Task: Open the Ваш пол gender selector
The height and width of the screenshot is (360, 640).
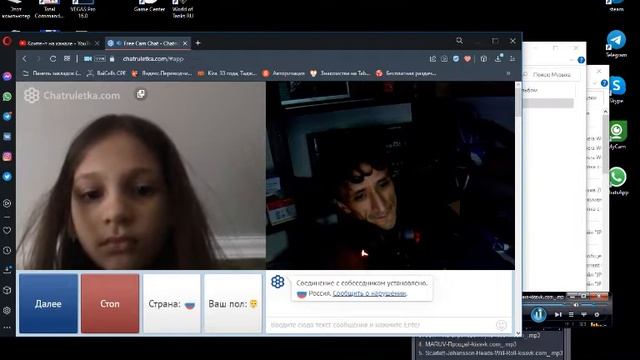Action: [233, 304]
